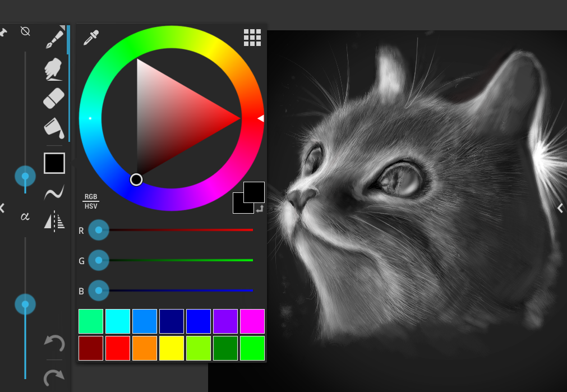Pick the bright green swatch
The image size is (567, 392).
(x=252, y=348)
